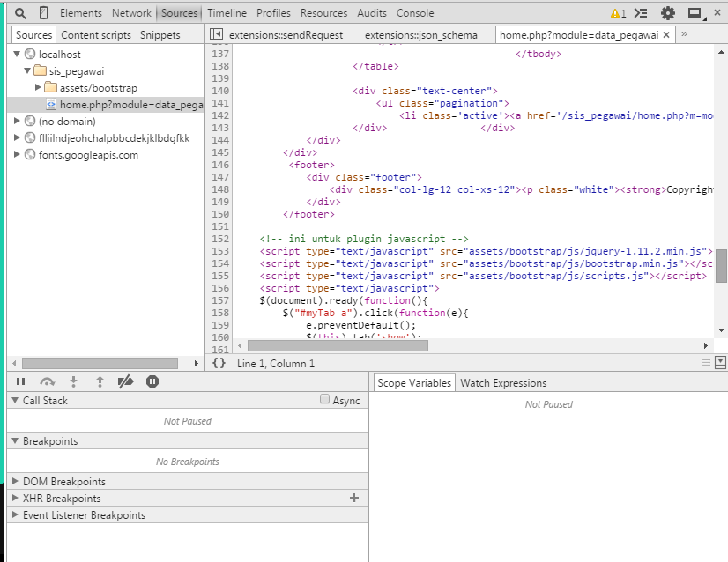
Task: Close the DevTools panel
Action: click(x=717, y=13)
